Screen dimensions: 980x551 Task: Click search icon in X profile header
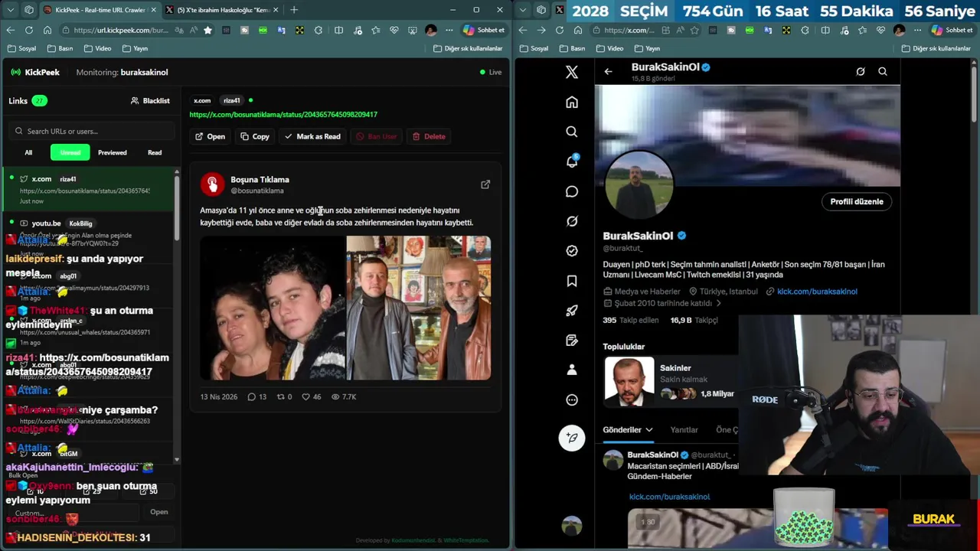883,71
